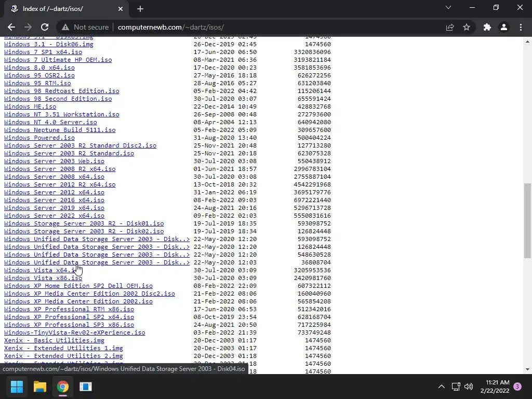Screen dimensions: 532x399
Task: Click the Windows 95 RTM.iso link
Action: tap(37, 83)
